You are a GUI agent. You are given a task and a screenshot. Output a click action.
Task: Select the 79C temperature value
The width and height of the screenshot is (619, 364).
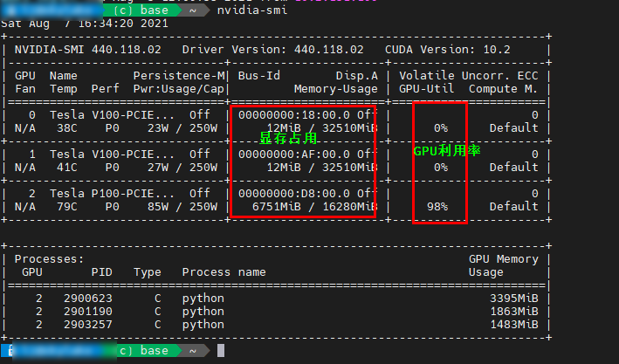coord(66,207)
